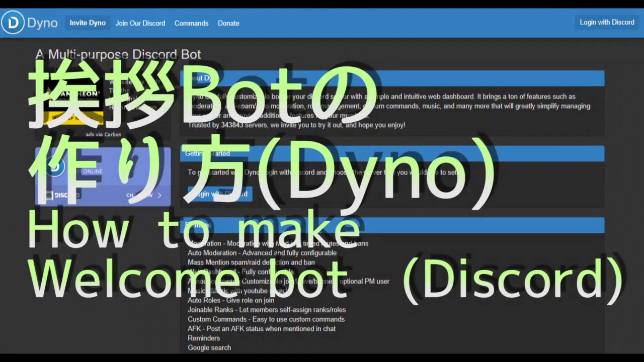Screen dimensions: 644x362
Task: Click the Dyno avatar in Discord widget
Action: (55, 167)
